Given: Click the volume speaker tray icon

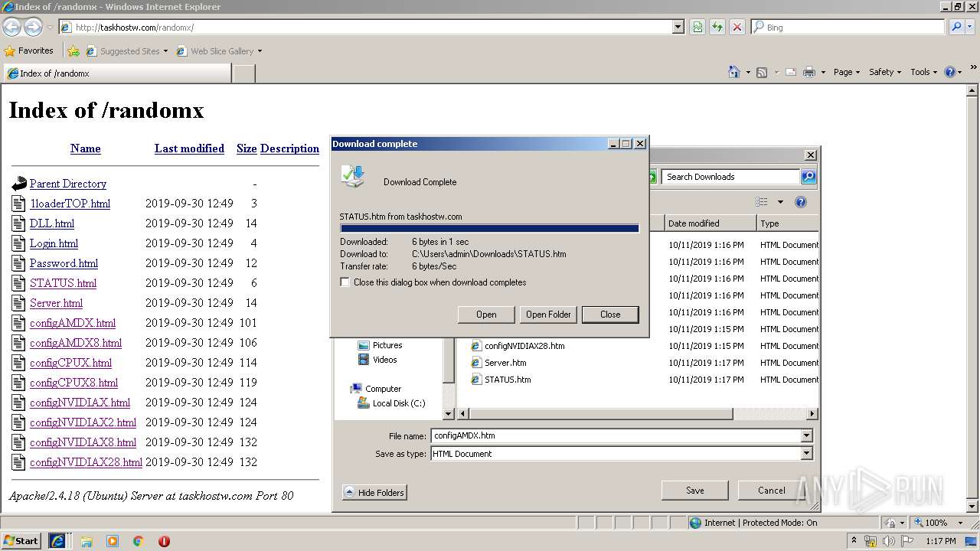Looking at the screenshot, I should pyautogui.click(x=889, y=541).
